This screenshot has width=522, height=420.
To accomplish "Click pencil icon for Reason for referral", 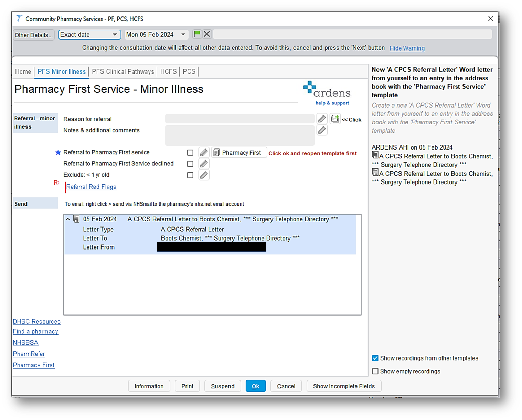I will click(x=322, y=119).
